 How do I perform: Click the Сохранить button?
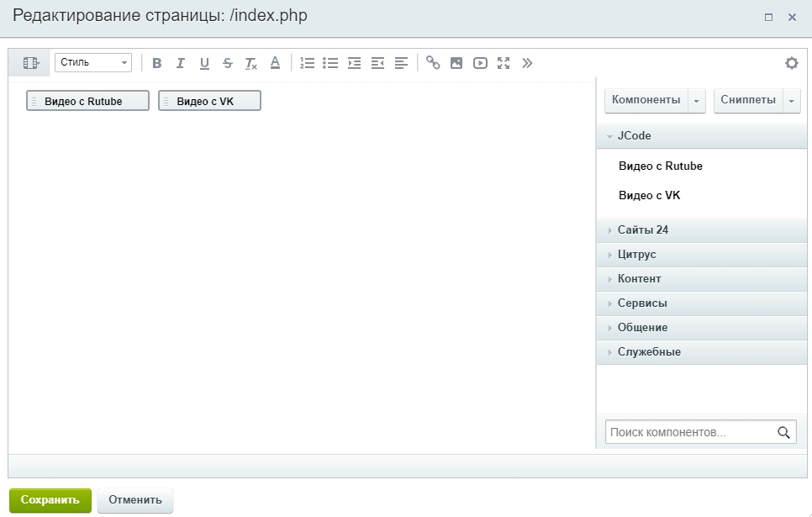50,500
